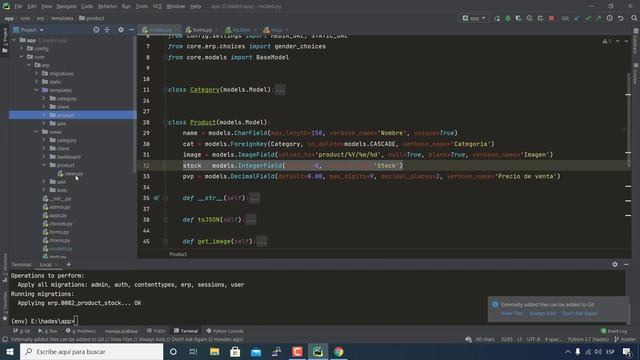Open the VCS menu
The image size is (640, 360).
[x=157, y=6]
